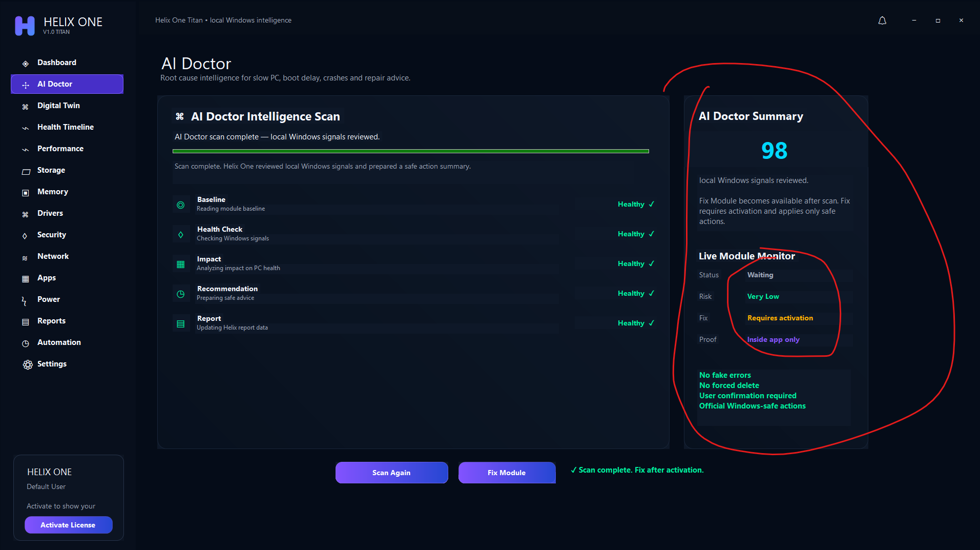
Task: Open notifications bell icon
Action: point(882,21)
